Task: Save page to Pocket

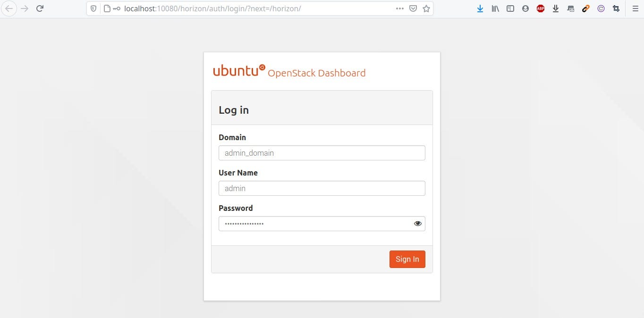Action: point(413,8)
